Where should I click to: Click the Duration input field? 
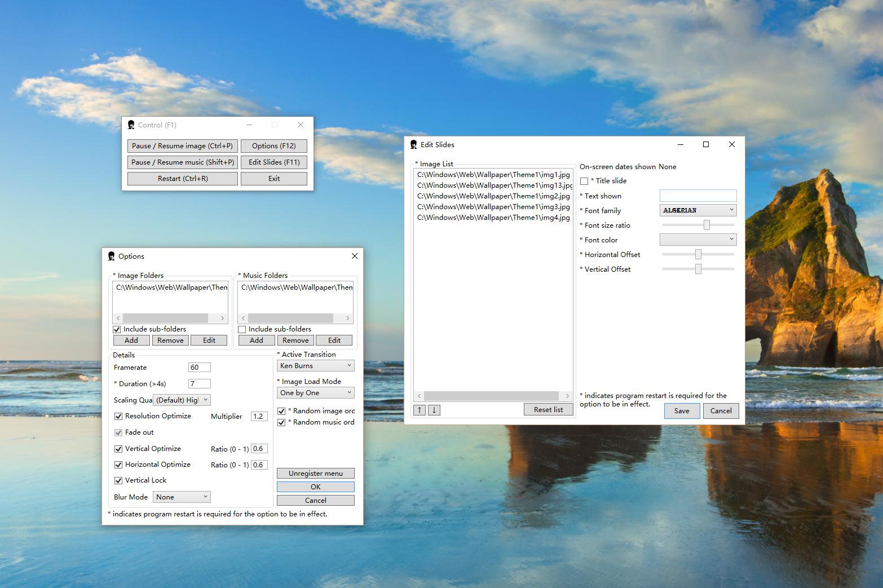pyautogui.click(x=200, y=384)
